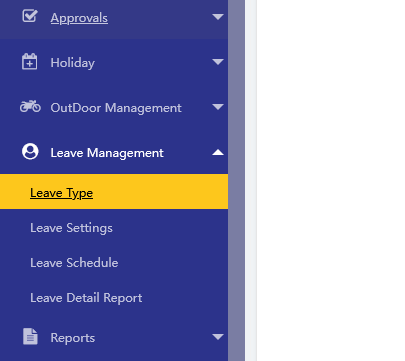Open Leave Detail Report

click(x=86, y=298)
